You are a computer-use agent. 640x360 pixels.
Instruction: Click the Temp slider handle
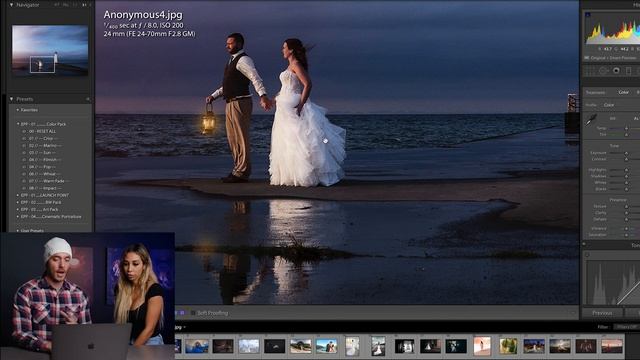point(627,128)
